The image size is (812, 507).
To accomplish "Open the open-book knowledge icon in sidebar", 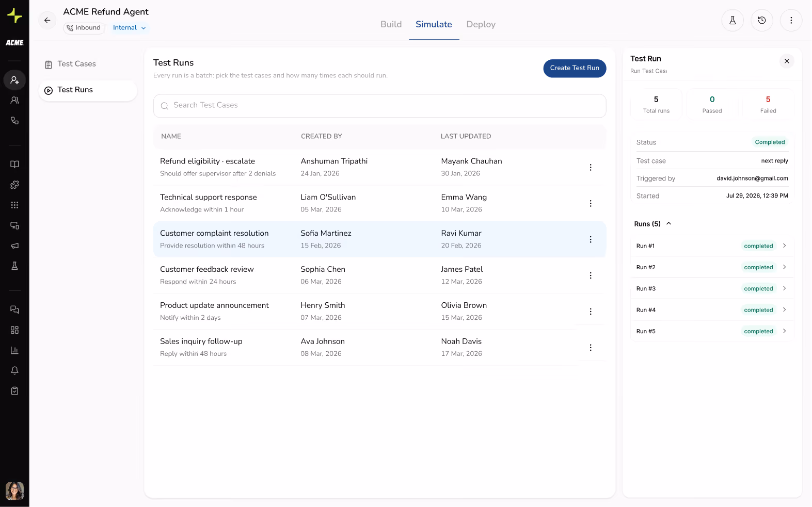I will (x=14, y=164).
